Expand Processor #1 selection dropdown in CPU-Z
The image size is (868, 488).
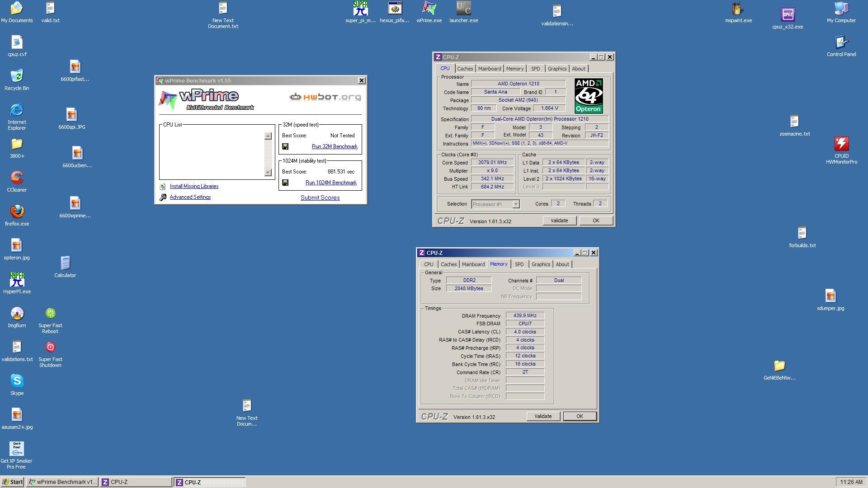[515, 204]
